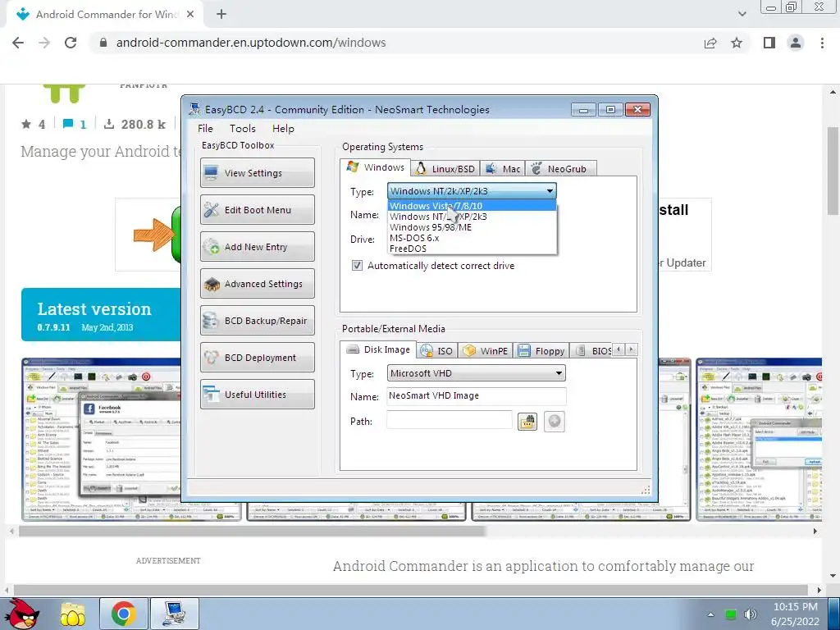Open the Chrome profile avatar
This screenshot has width=840, height=630.
796,43
